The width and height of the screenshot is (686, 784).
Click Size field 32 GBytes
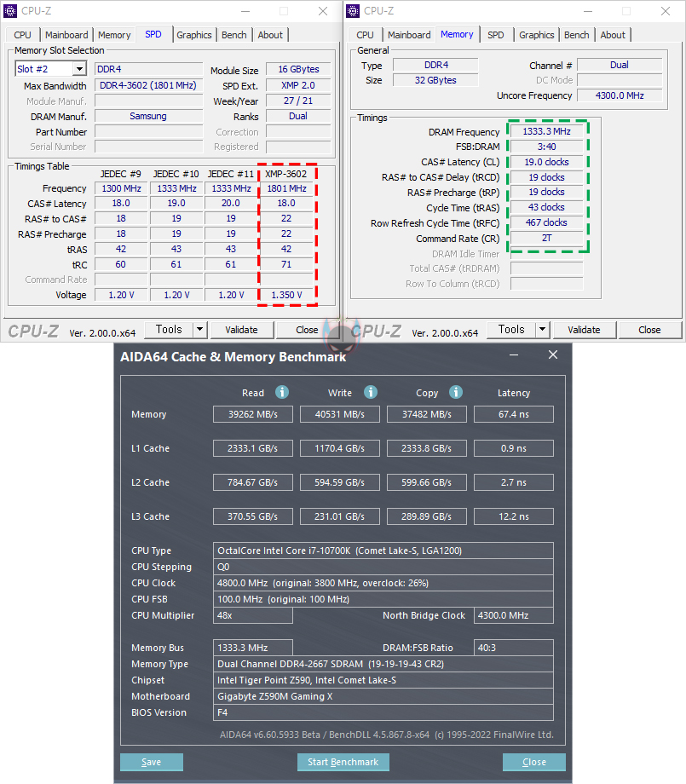click(435, 80)
